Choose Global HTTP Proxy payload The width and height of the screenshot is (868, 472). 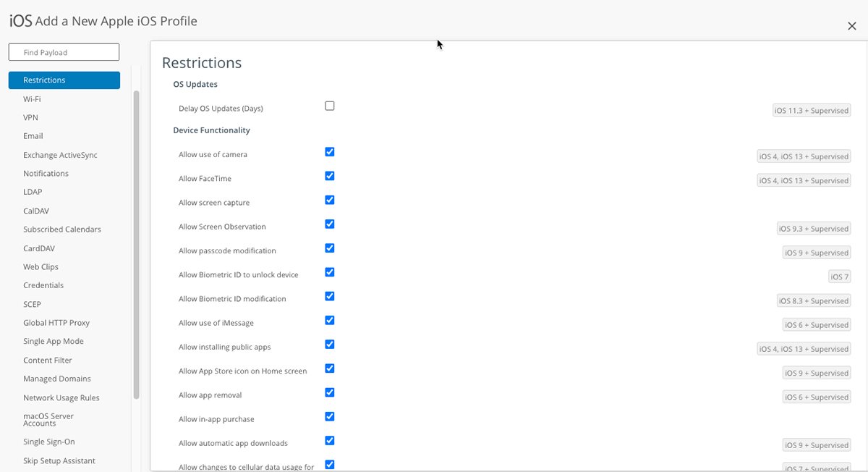[56, 323]
